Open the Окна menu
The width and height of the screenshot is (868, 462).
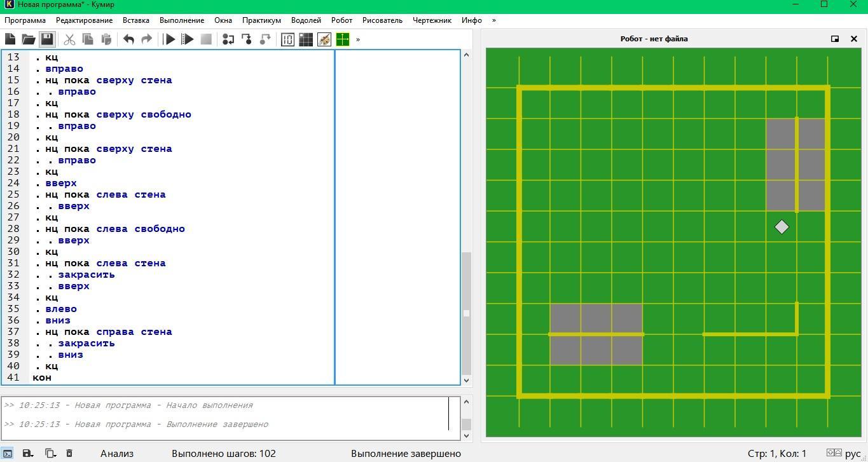[x=223, y=20]
